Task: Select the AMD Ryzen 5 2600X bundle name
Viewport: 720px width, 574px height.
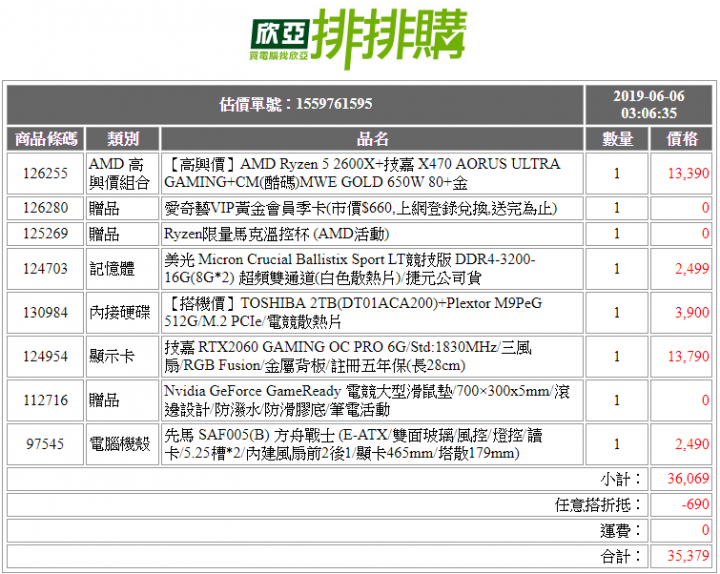Action: pyautogui.click(x=363, y=174)
